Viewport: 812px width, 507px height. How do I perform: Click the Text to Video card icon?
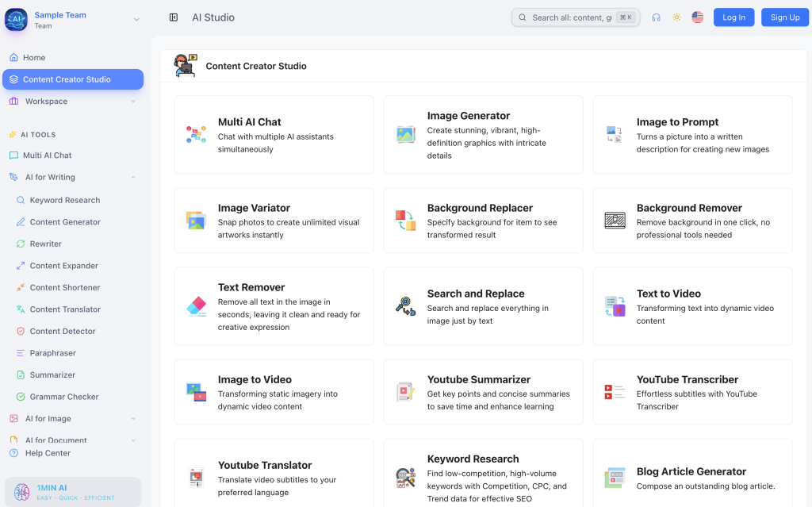point(615,306)
